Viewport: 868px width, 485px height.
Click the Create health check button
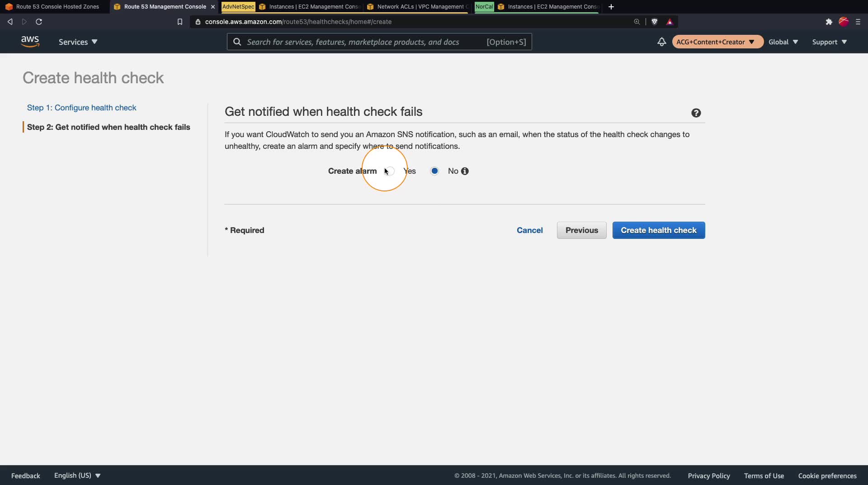(x=659, y=230)
